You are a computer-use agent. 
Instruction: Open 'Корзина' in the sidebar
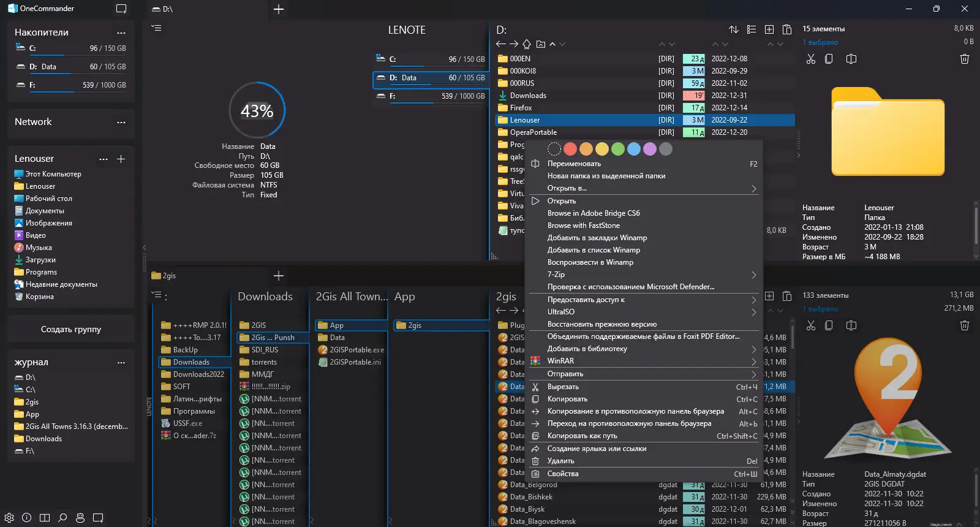(x=40, y=297)
